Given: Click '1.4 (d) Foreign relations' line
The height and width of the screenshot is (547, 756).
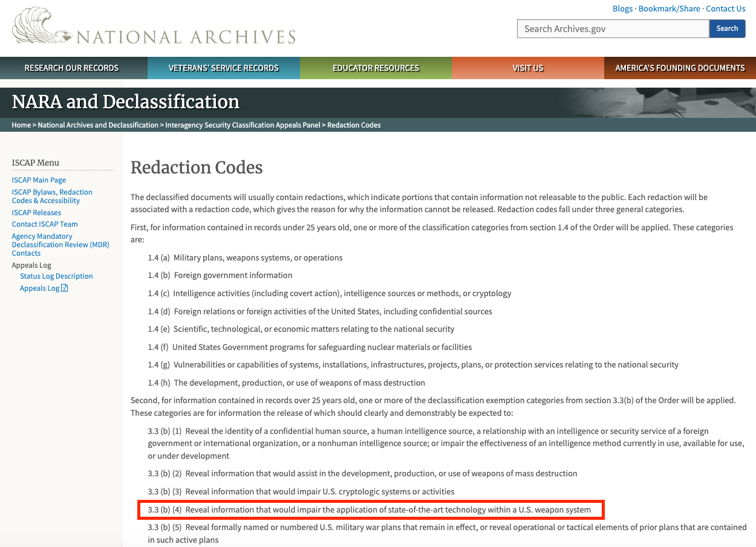Looking at the screenshot, I should 320,311.
